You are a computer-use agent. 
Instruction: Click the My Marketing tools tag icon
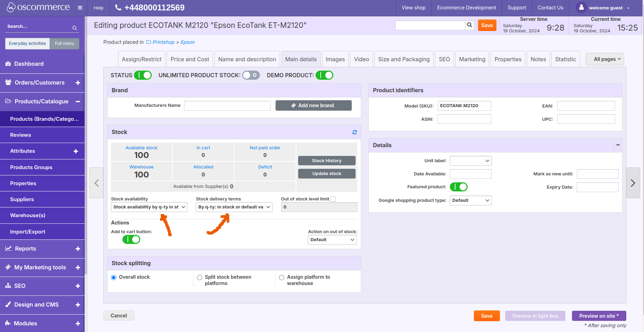pyautogui.click(x=8, y=267)
